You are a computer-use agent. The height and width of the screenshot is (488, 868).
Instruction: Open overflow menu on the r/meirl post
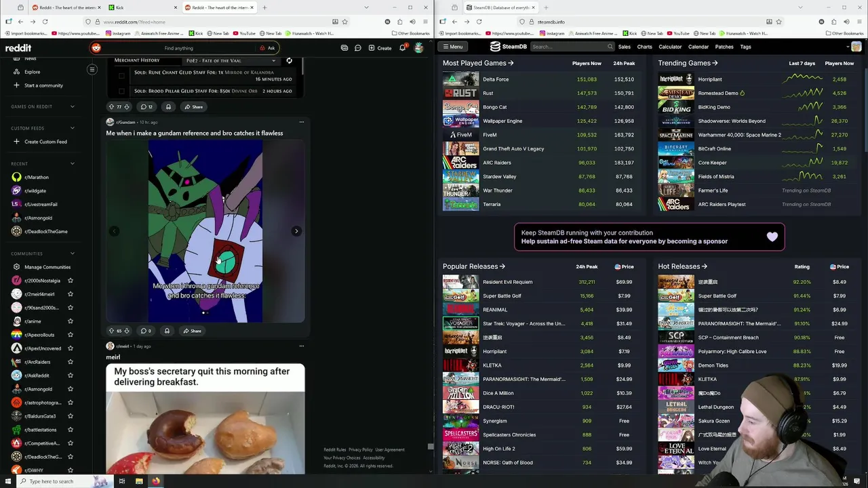(x=301, y=346)
